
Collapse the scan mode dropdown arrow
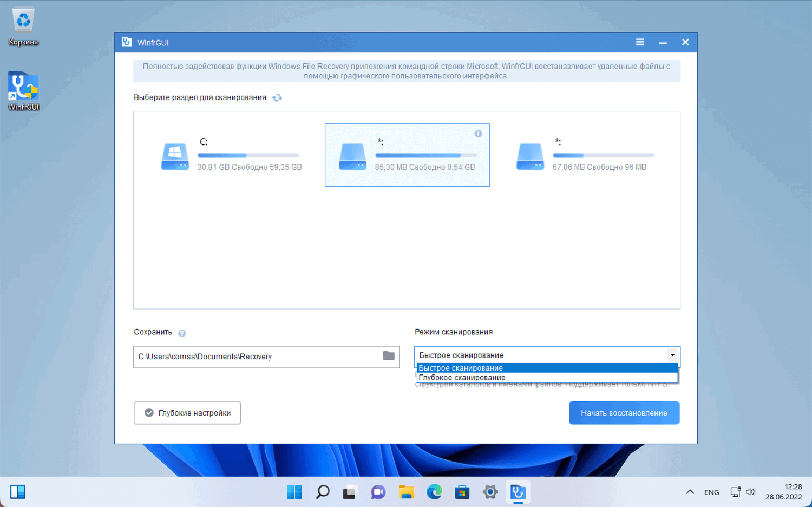[x=672, y=355]
